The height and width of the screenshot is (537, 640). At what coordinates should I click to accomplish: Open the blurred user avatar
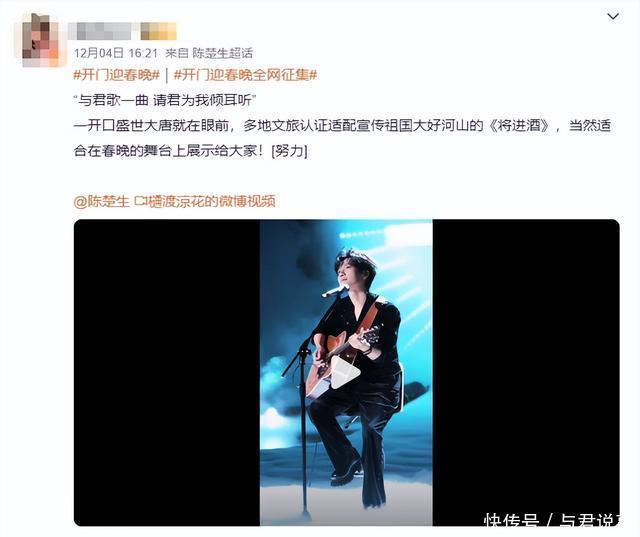(41, 40)
